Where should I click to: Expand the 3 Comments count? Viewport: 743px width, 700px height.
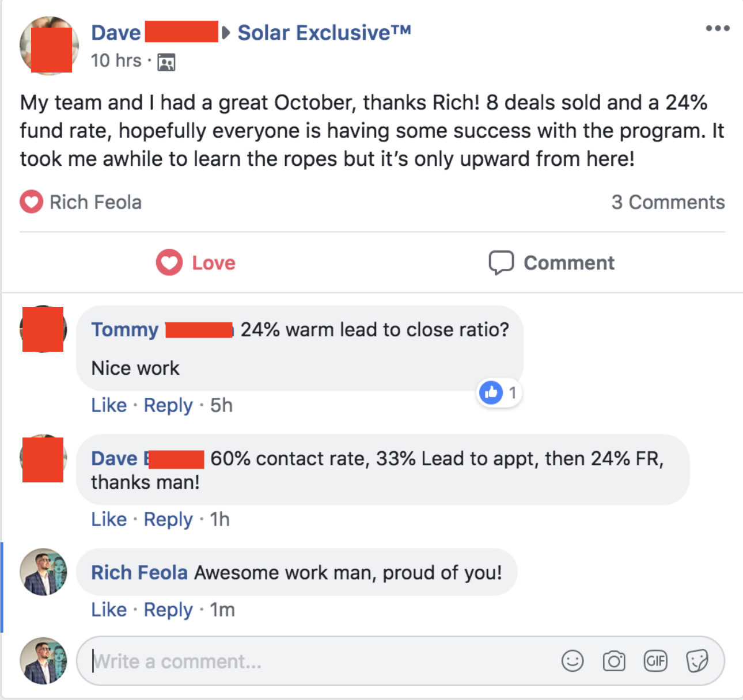pyautogui.click(x=668, y=202)
